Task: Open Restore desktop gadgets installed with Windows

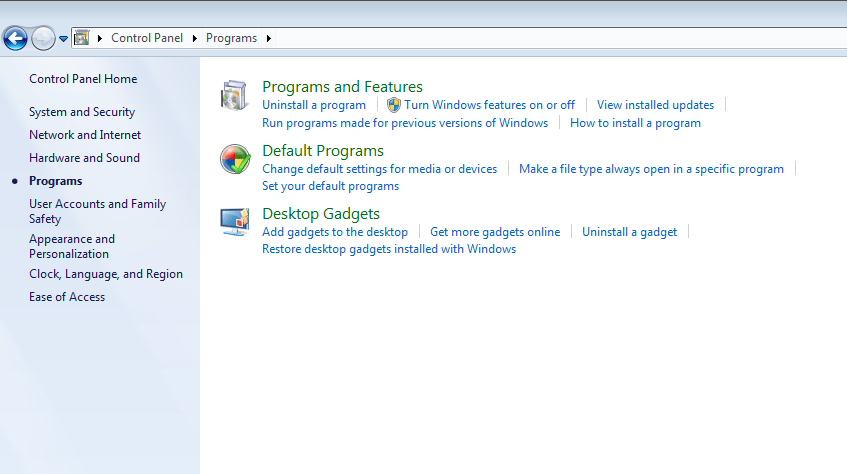Action: tap(389, 249)
